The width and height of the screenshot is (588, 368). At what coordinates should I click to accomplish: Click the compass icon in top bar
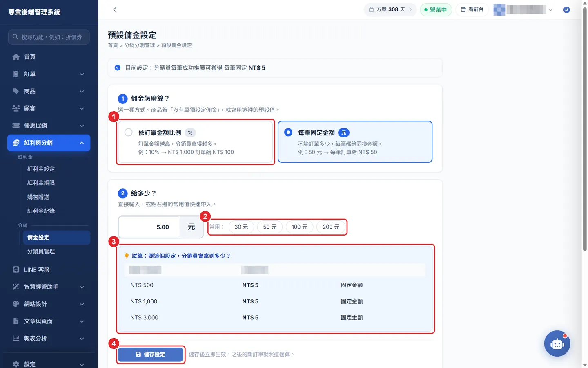566,9
